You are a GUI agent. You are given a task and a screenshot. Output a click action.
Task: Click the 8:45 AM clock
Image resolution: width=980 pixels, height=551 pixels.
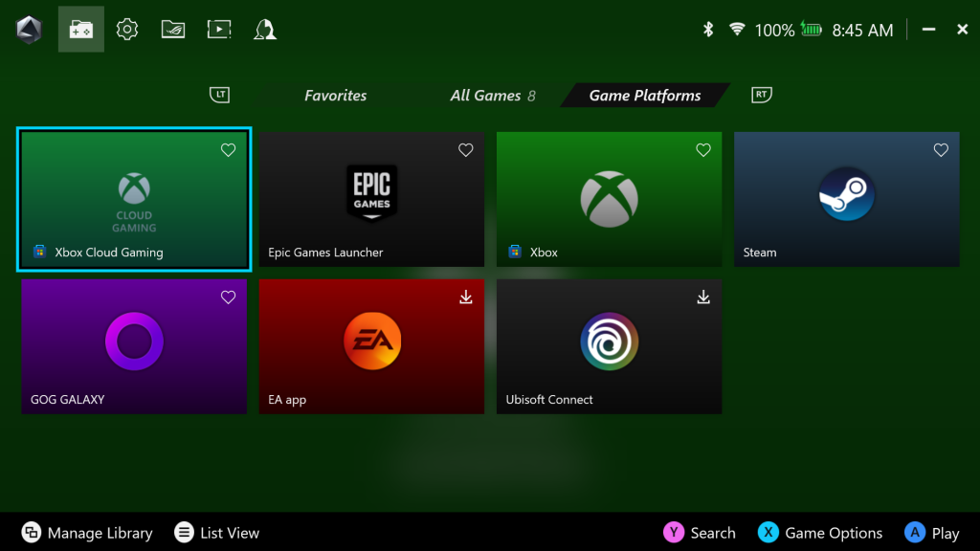(x=862, y=30)
